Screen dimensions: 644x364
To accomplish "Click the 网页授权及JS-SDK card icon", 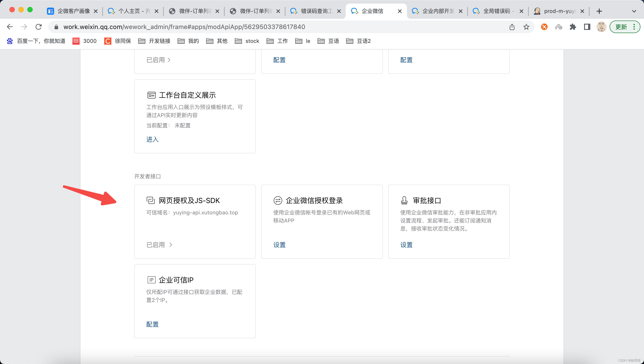I will (x=151, y=200).
